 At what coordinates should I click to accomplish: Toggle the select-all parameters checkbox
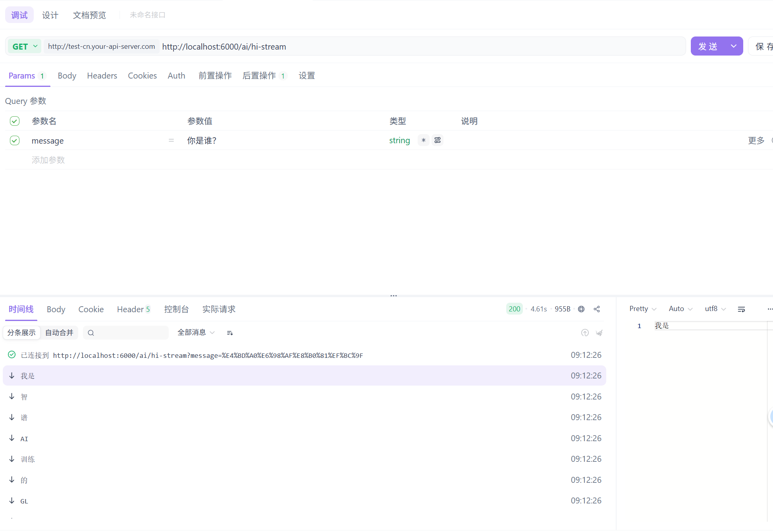pos(15,121)
